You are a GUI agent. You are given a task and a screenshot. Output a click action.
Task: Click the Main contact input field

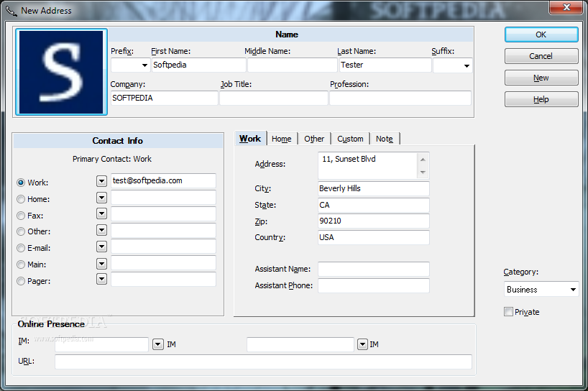coord(163,263)
